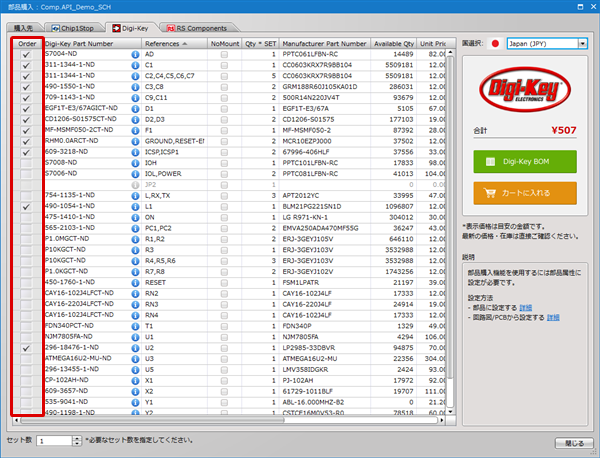The width and height of the screenshot is (600, 458).
Task: Uncheck Order box for S7004-ND
Action: click(x=26, y=54)
